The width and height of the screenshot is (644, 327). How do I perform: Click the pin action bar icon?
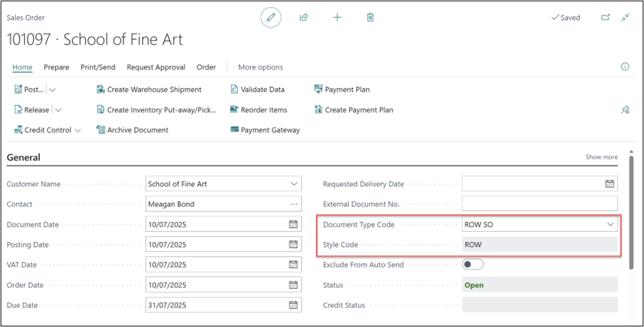coord(625,110)
